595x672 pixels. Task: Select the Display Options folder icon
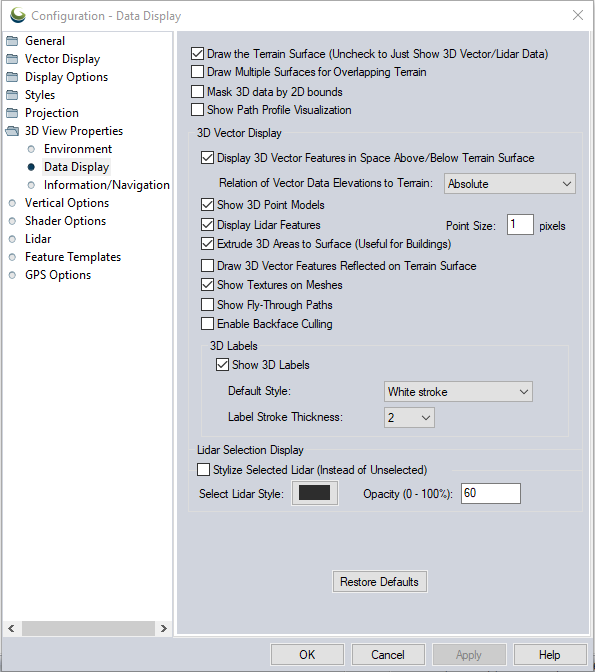tap(12, 77)
